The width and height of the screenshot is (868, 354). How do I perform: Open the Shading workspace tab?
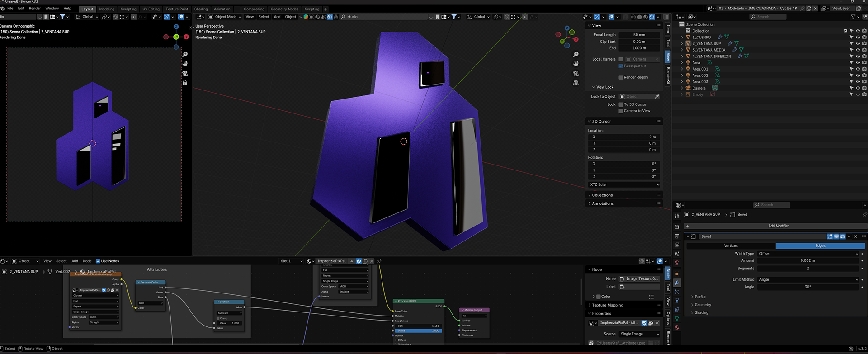[201, 9]
